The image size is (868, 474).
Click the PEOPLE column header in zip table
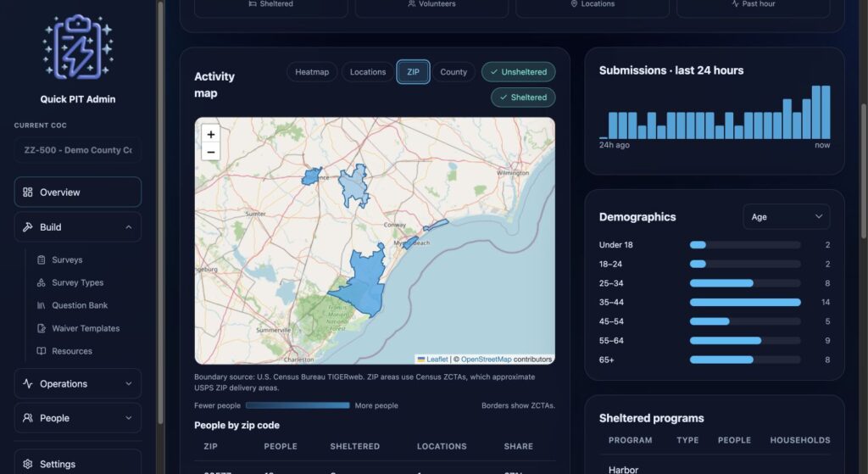[x=281, y=446]
